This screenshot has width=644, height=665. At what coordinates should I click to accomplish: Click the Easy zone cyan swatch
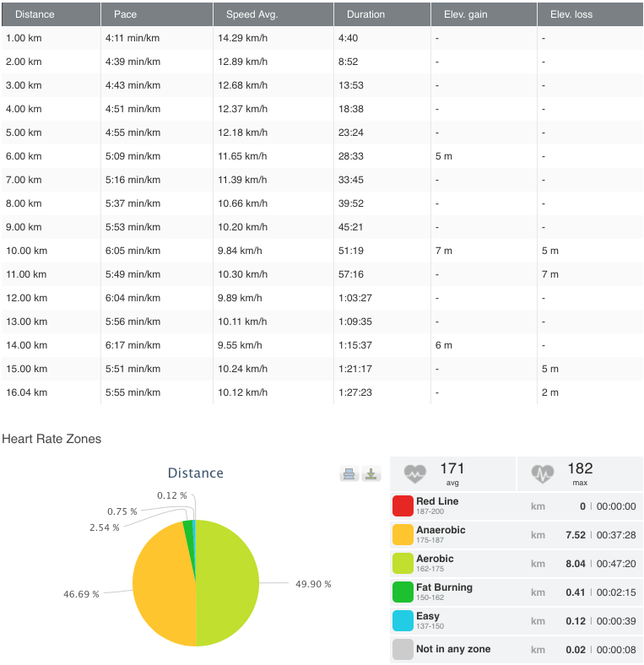(403, 621)
